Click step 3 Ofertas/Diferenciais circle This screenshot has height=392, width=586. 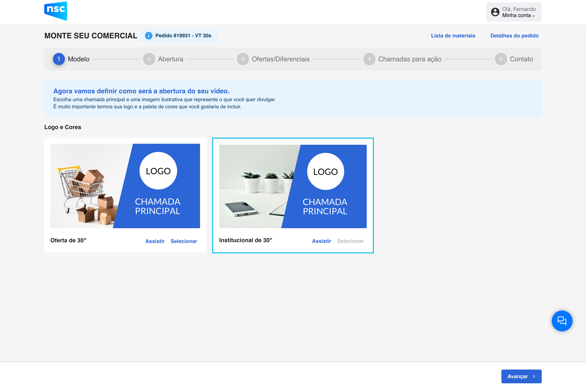pos(243,59)
